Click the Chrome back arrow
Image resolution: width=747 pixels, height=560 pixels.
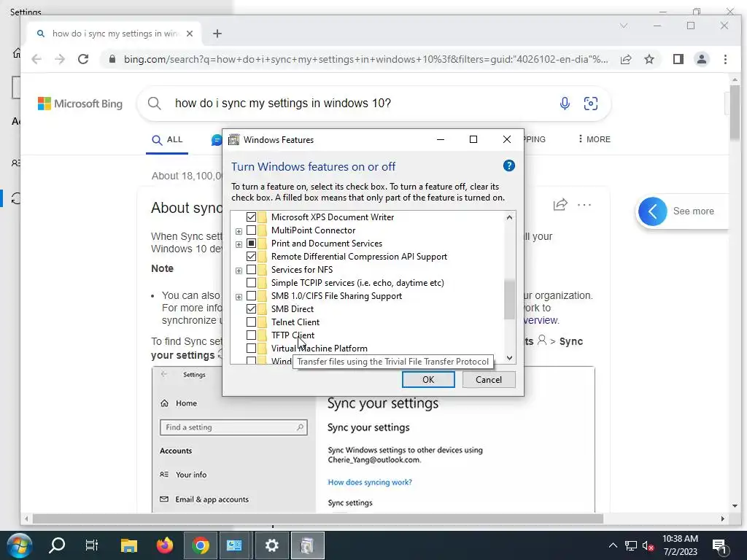click(x=36, y=59)
